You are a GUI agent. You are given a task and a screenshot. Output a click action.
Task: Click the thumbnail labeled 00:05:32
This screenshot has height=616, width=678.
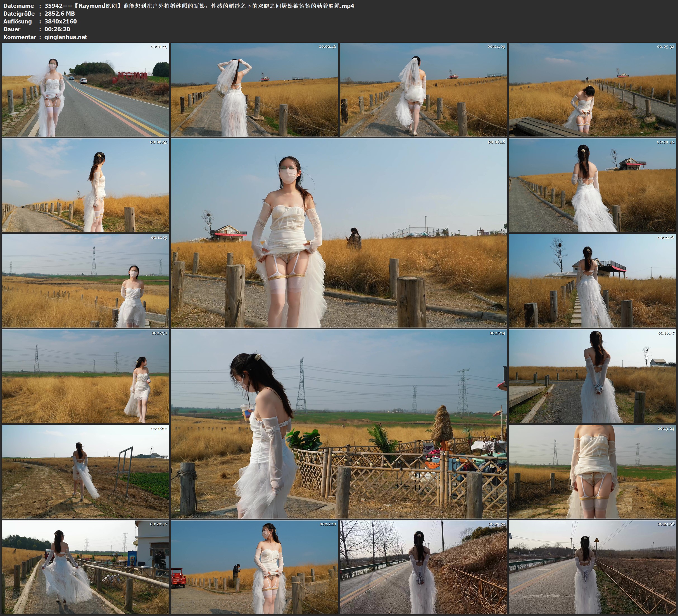tap(593, 89)
